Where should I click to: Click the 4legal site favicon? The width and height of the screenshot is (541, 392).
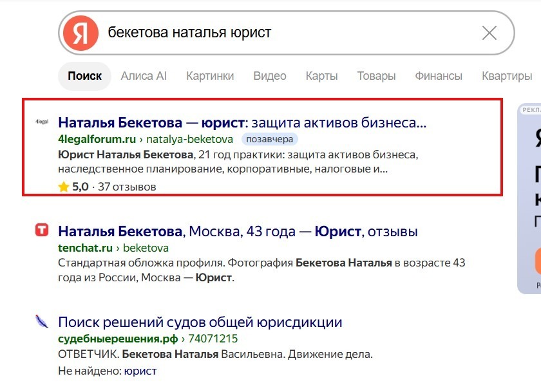pos(42,122)
